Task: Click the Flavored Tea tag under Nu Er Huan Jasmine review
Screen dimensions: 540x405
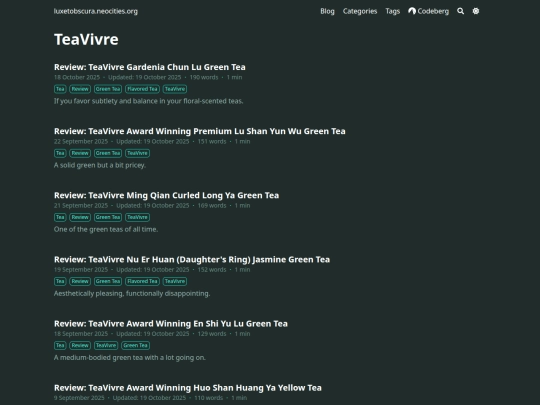Action: pyautogui.click(x=142, y=281)
